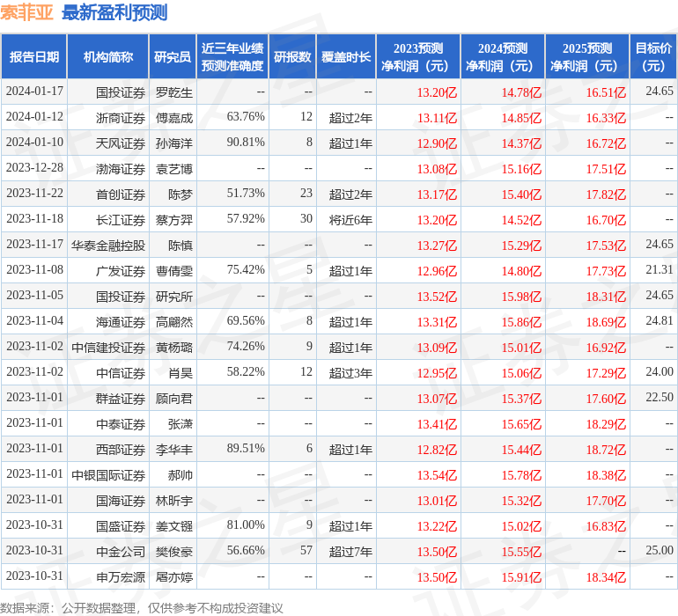Click institution 西部证券

pos(121,450)
